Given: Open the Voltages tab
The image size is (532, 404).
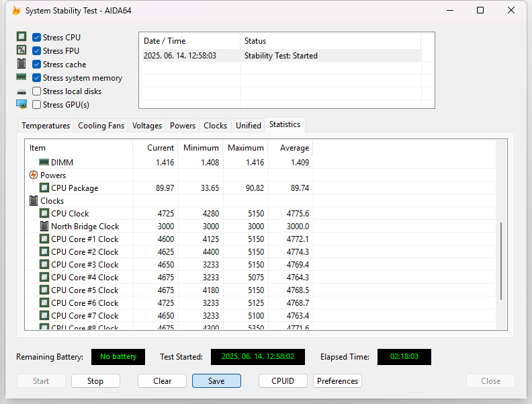Looking at the screenshot, I should point(147,126).
